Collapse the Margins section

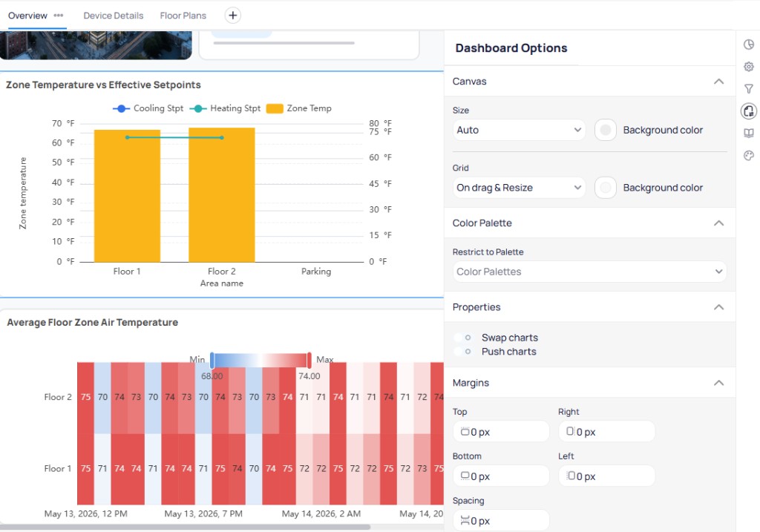pyautogui.click(x=718, y=384)
